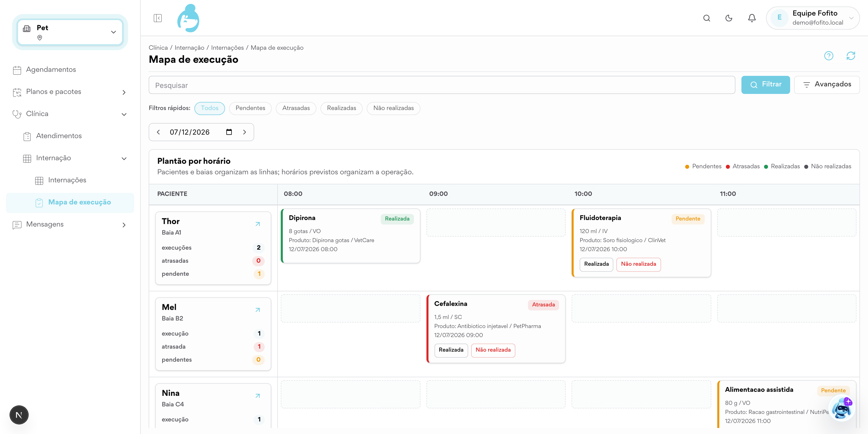Click the Clínica breadcrumb link
The height and width of the screenshot is (434, 868).
tap(158, 47)
